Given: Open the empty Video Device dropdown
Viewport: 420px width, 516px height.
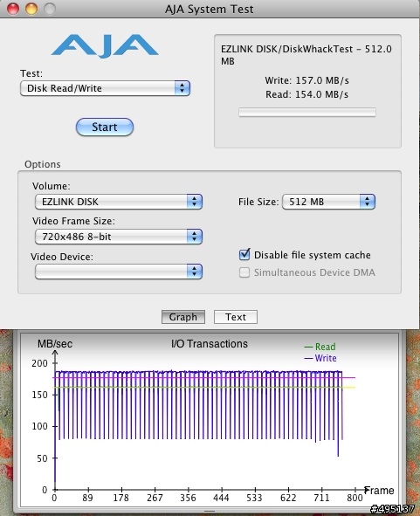Looking at the screenshot, I should (119, 272).
